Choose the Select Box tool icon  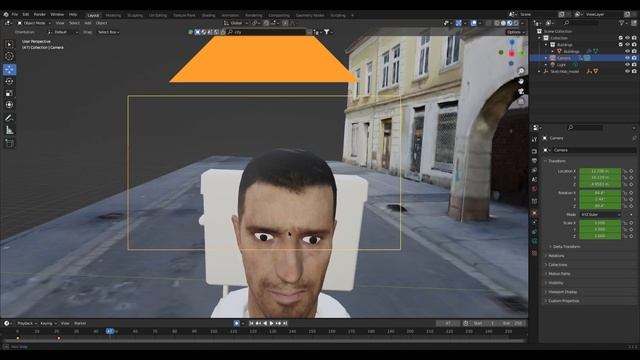[x=9, y=44]
